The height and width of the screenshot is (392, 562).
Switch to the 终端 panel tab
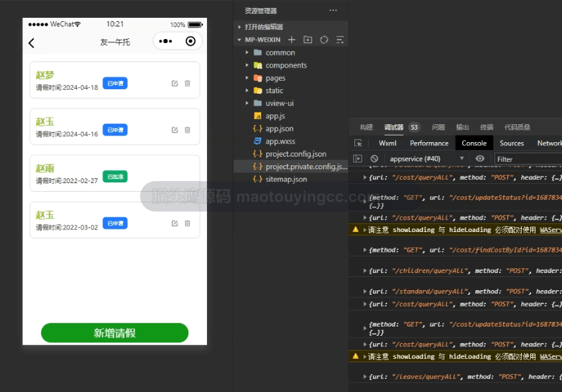(x=487, y=127)
